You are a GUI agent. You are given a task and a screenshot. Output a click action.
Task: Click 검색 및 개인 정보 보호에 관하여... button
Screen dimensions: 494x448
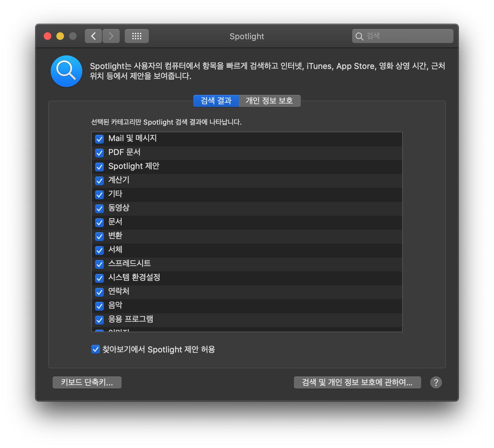[358, 383]
